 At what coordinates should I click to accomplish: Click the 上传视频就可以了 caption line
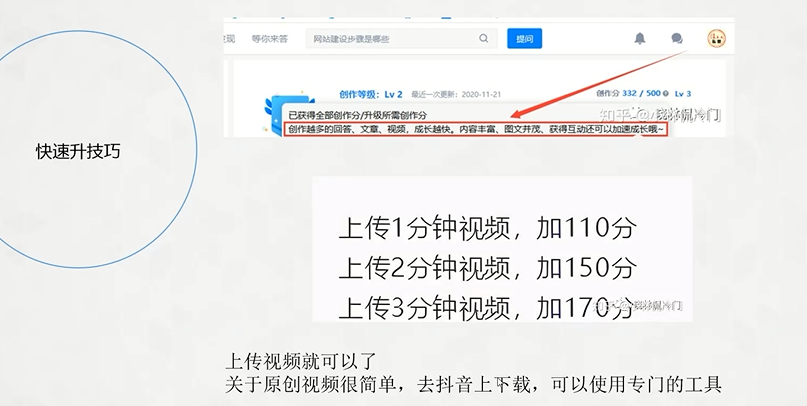302,362
